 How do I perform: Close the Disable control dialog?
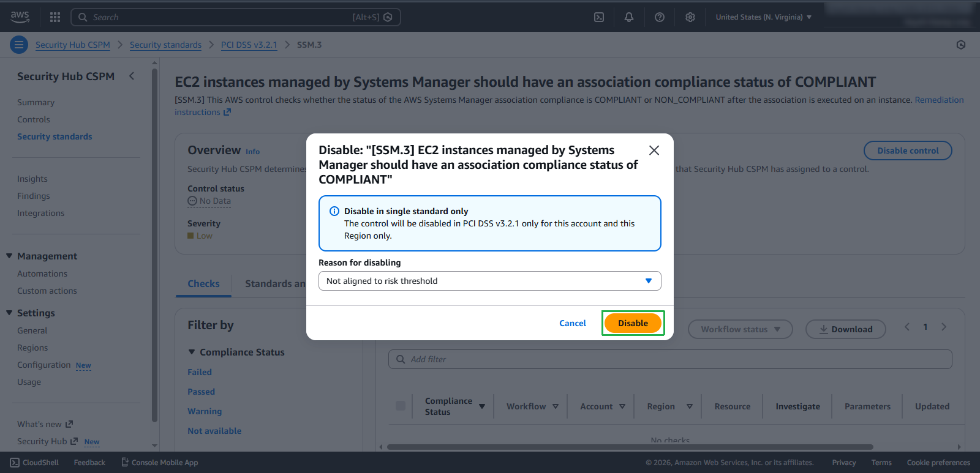(x=654, y=151)
